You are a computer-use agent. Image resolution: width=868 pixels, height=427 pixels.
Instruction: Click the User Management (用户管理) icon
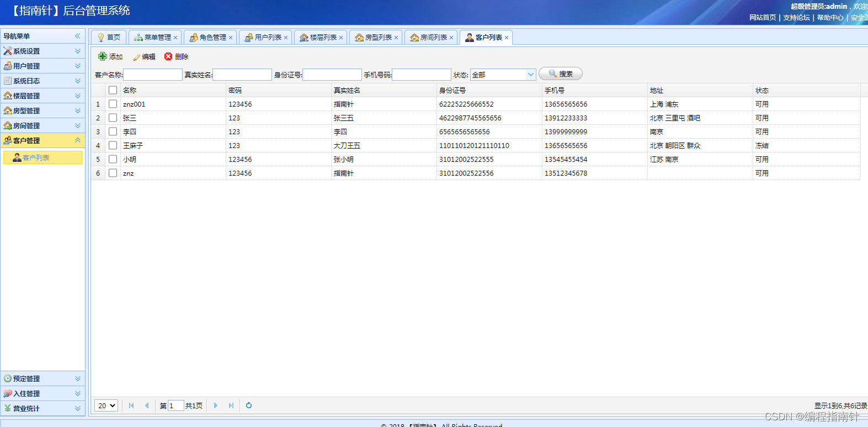point(8,66)
